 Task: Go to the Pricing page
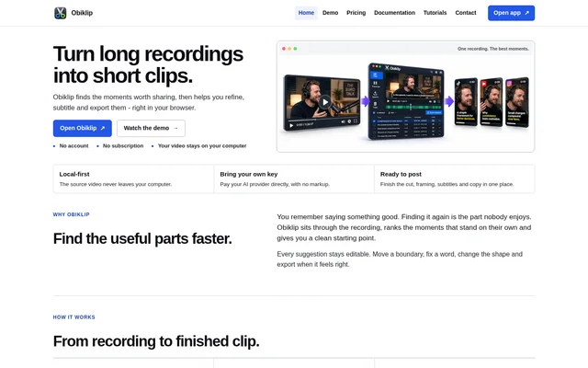tap(356, 13)
